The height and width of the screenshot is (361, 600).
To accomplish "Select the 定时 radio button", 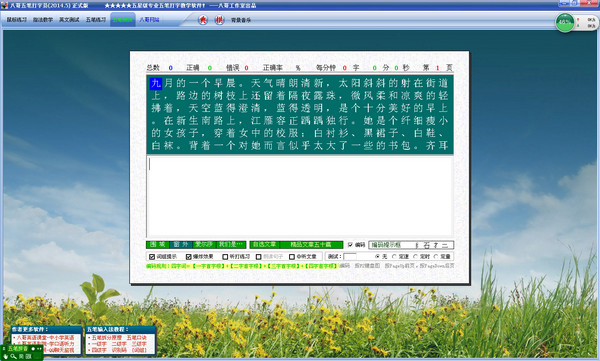I will (x=416, y=256).
